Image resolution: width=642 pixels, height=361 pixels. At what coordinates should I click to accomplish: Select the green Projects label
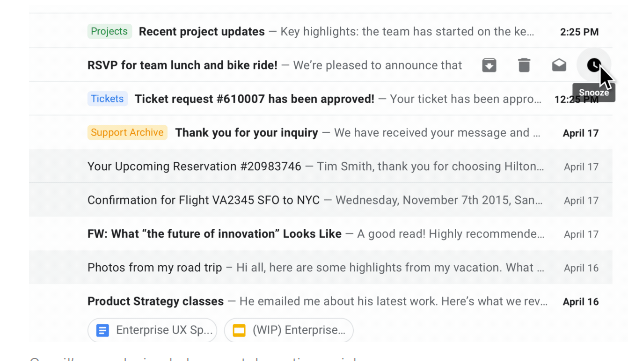(x=109, y=32)
